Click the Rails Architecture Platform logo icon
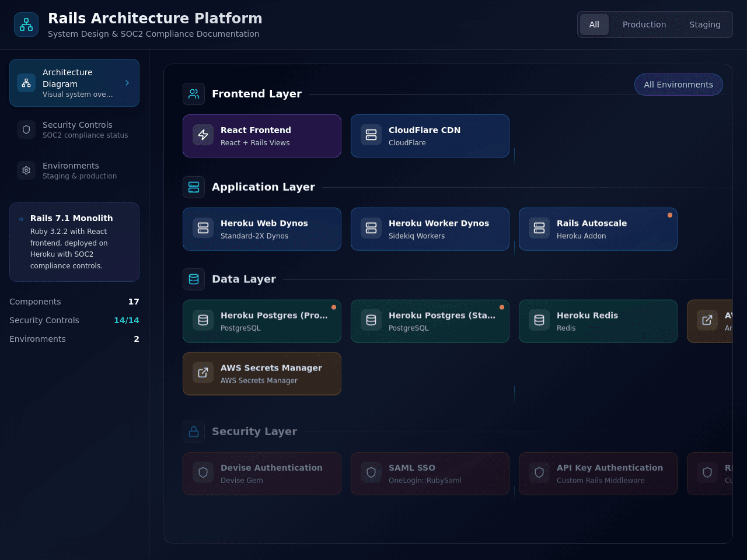747x560 pixels. pos(26,24)
